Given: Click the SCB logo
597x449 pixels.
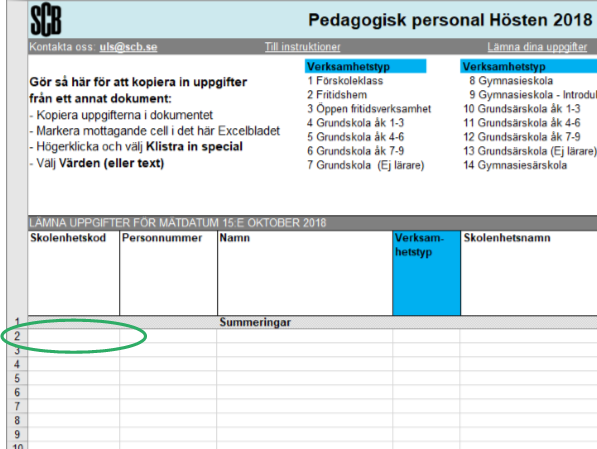Looking at the screenshot, I should coord(46,19).
